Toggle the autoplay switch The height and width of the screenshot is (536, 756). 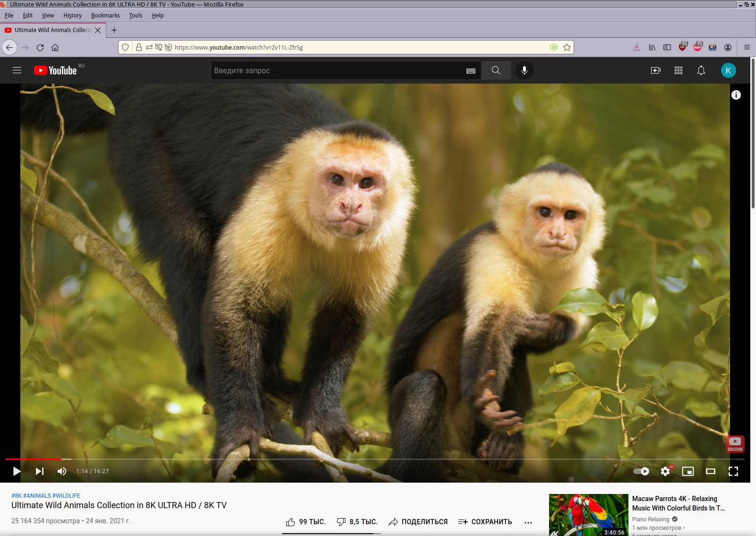(x=641, y=471)
